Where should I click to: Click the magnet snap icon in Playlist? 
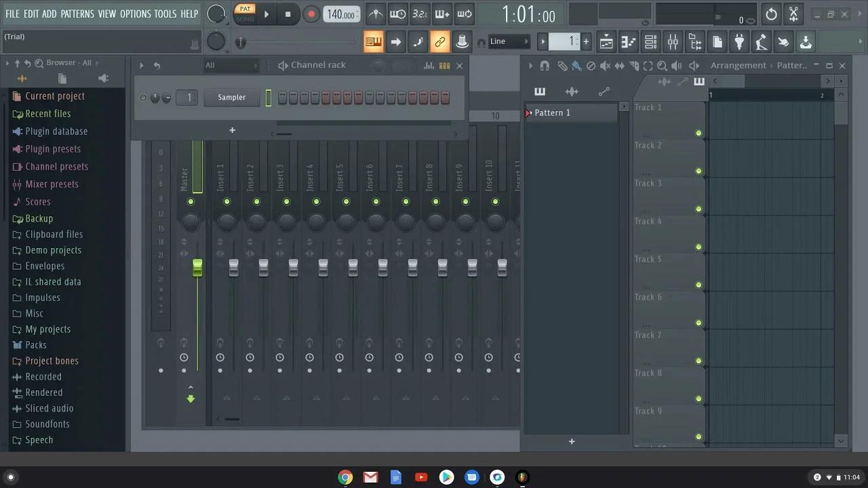click(x=545, y=65)
